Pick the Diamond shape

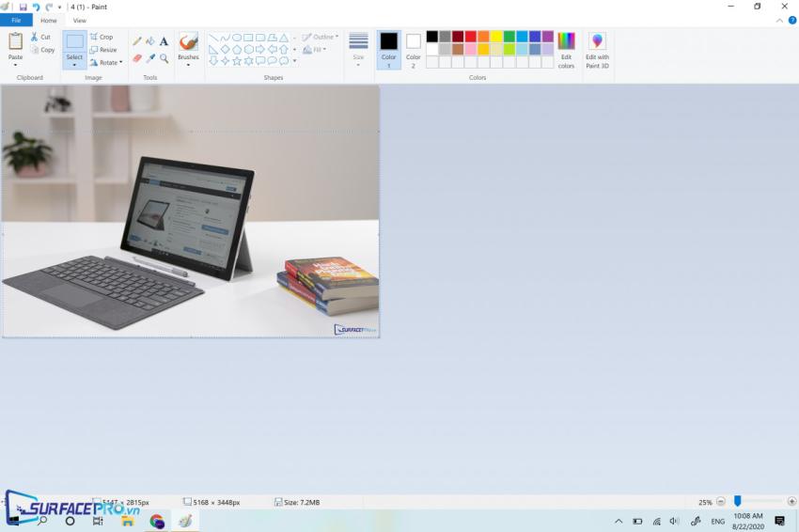point(226,50)
